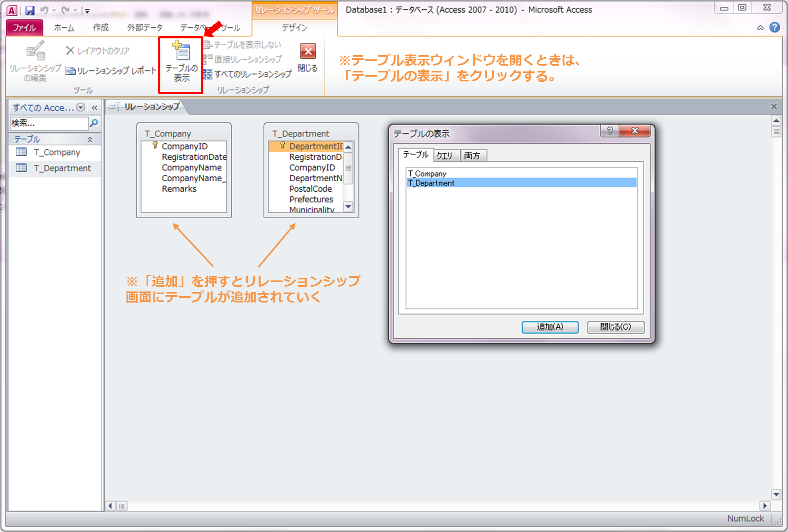Open the Relationship Report (リレーションシップ レポート)
The height and width of the screenshot is (532, 788).
point(111,71)
